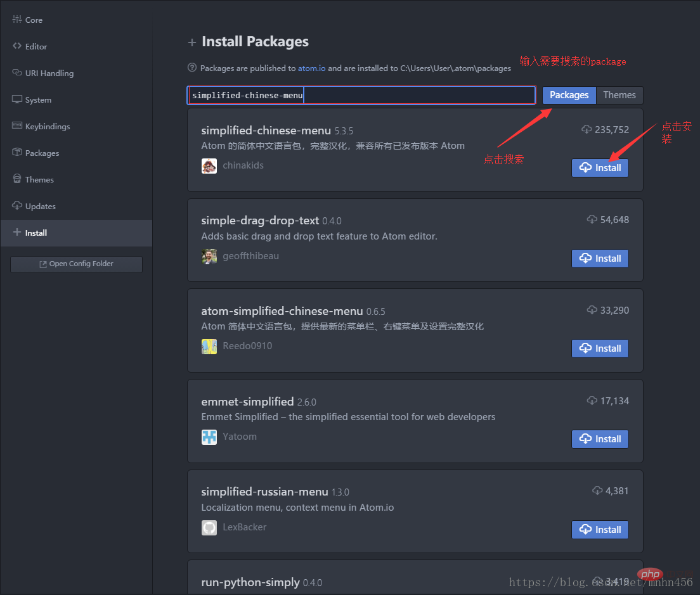Click download cloud icon beside 33,290
The height and width of the screenshot is (595, 700).
(x=592, y=310)
